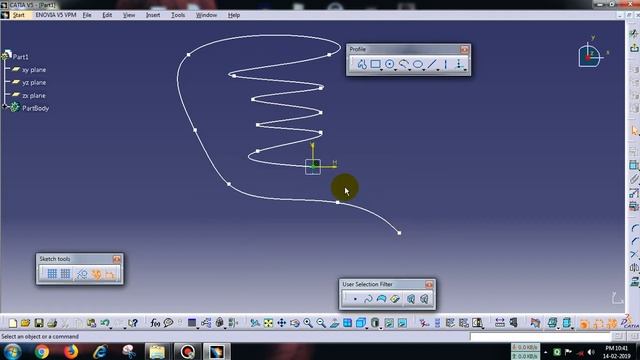Screen dimensions: 640x360
Task: Open Firefox from the taskbar
Action: tap(71, 351)
